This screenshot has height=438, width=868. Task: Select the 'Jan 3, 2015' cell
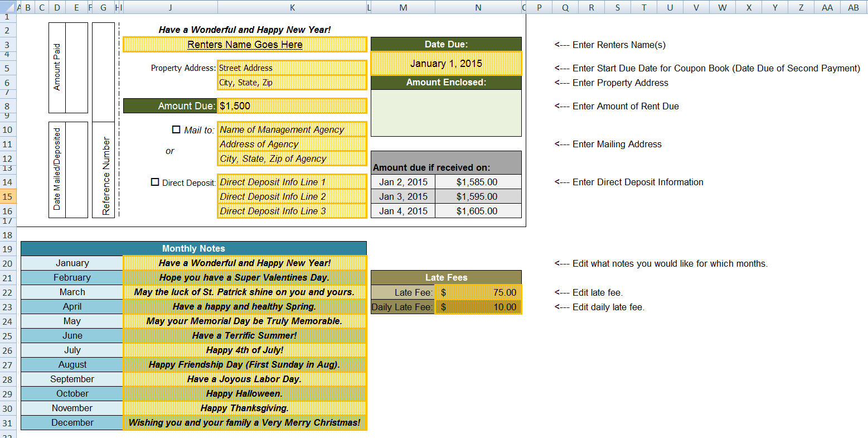[403, 196]
